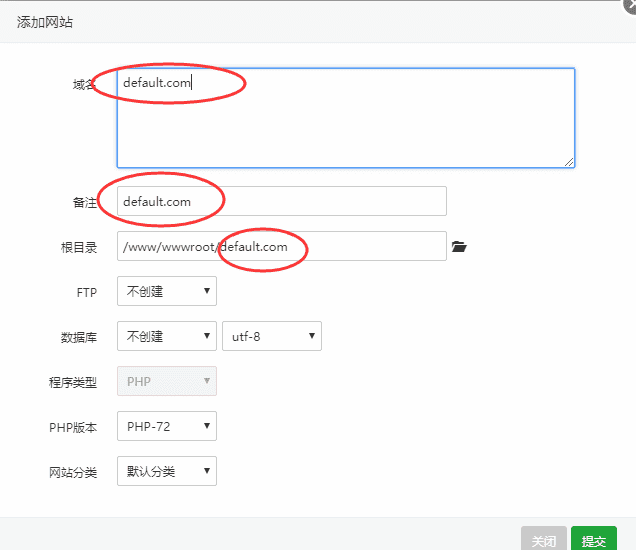Open the utf-8 encoding dropdown
This screenshot has width=636, height=550.
tap(271, 336)
